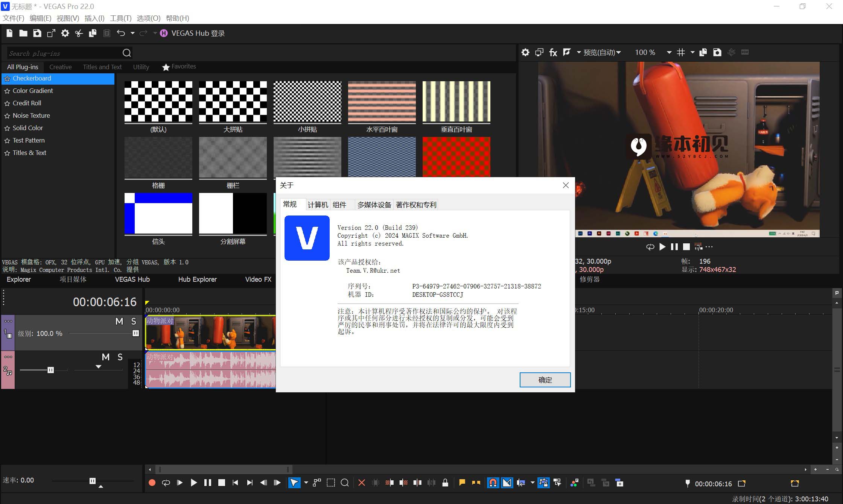Go to start of project
The image size is (843, 504).
click(x=235, y=483)
